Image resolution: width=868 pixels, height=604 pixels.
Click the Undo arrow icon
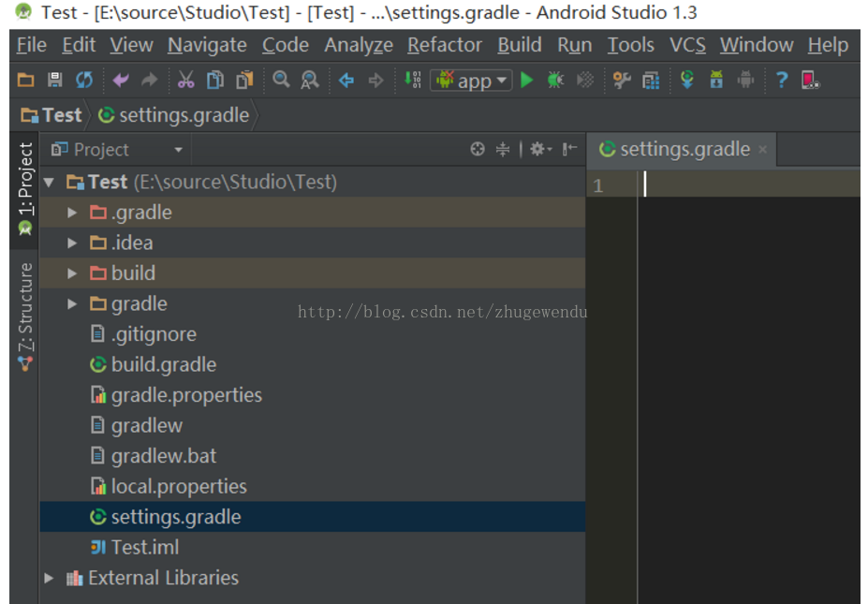point(120,81)
